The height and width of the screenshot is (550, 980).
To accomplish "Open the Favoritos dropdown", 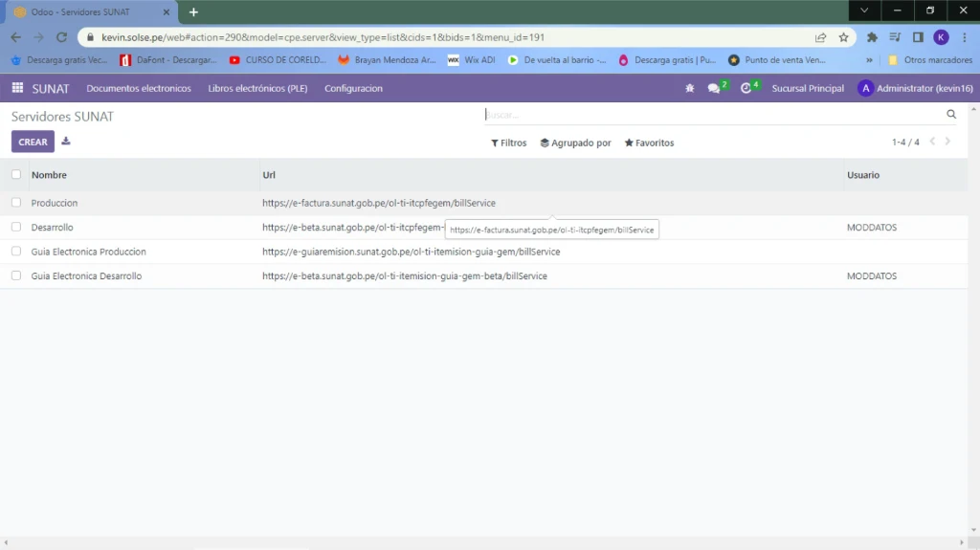I will point(650,143).
